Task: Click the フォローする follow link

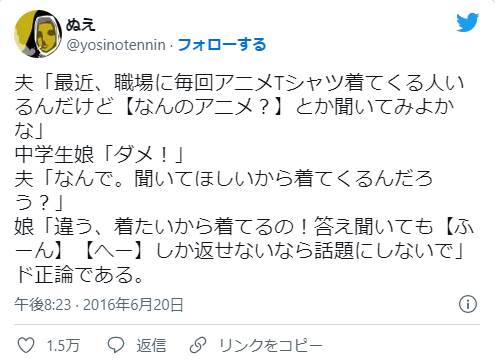Action: [222, 44]
